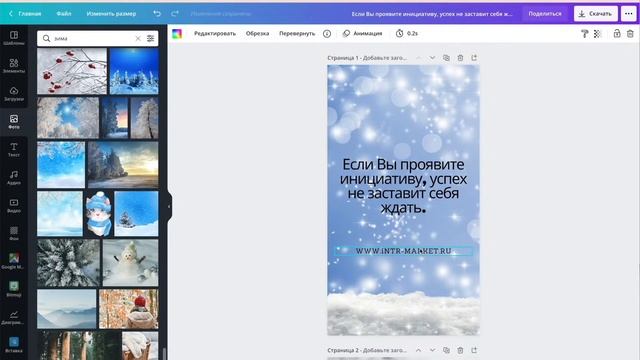
Task: Open the Bitmoji sidebar app
Action: (x=13, y=289)
